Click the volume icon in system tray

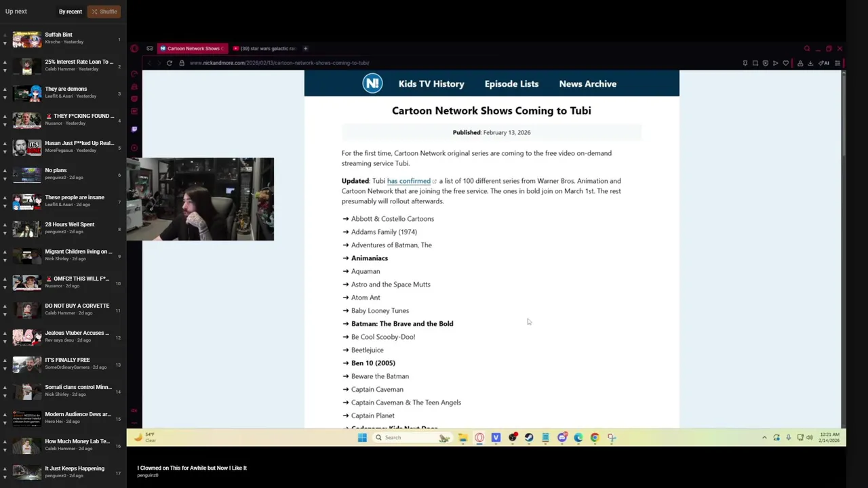(809, 438)
